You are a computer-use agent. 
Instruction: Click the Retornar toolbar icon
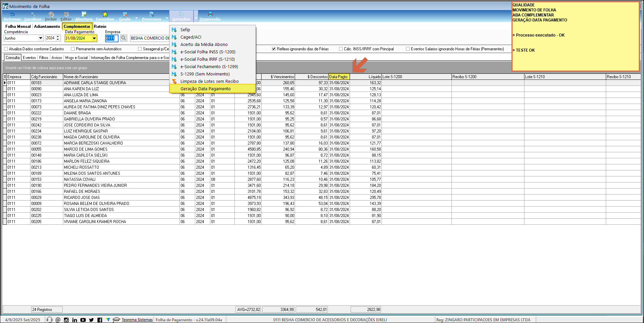[x=12, y=14]
